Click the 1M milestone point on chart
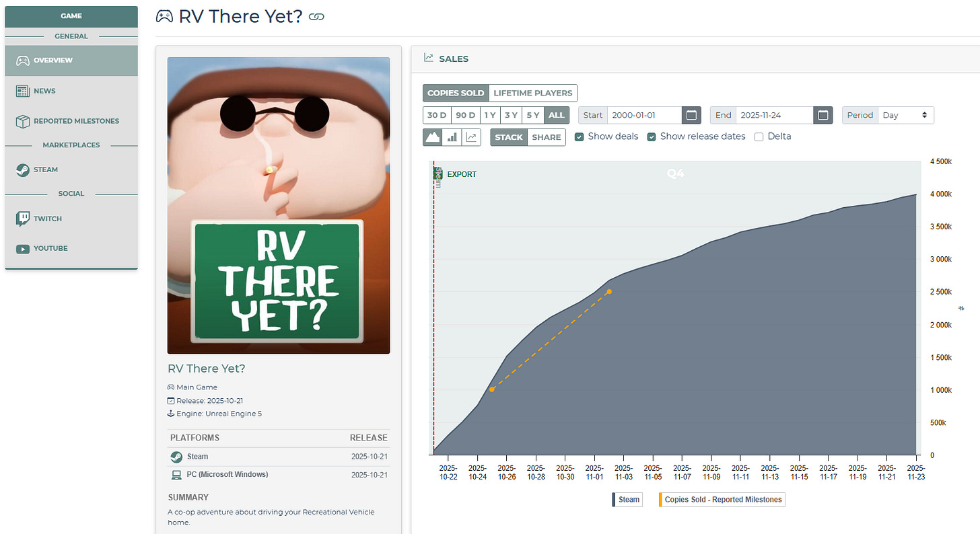The image size is (980, 534). coord(492,389)
